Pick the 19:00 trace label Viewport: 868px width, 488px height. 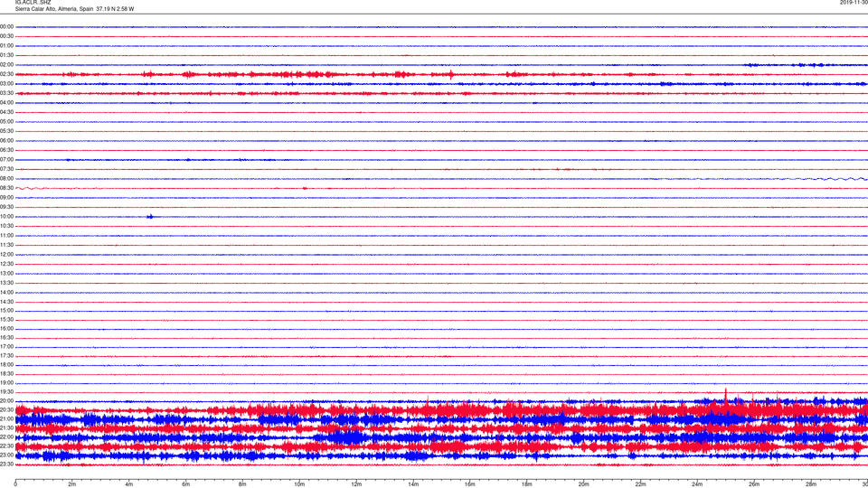click(6, 383)
